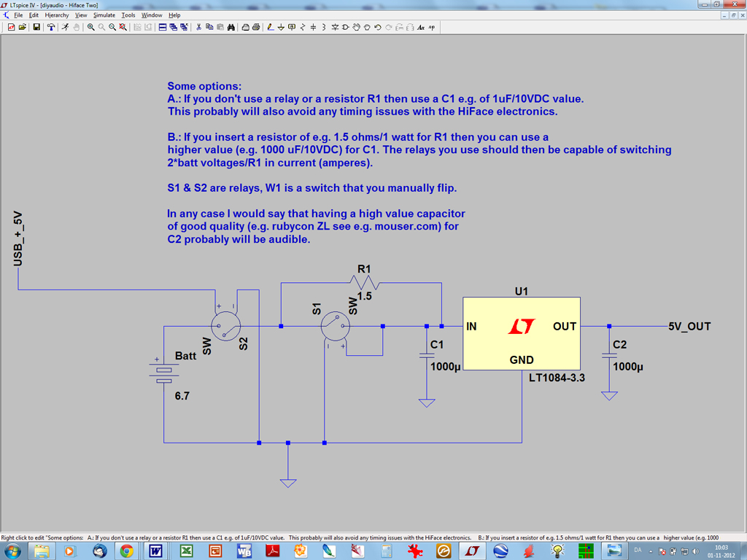The image size is (747, 560).
Task: Click the Halt simulation hand icon
Action: point(76,28)
